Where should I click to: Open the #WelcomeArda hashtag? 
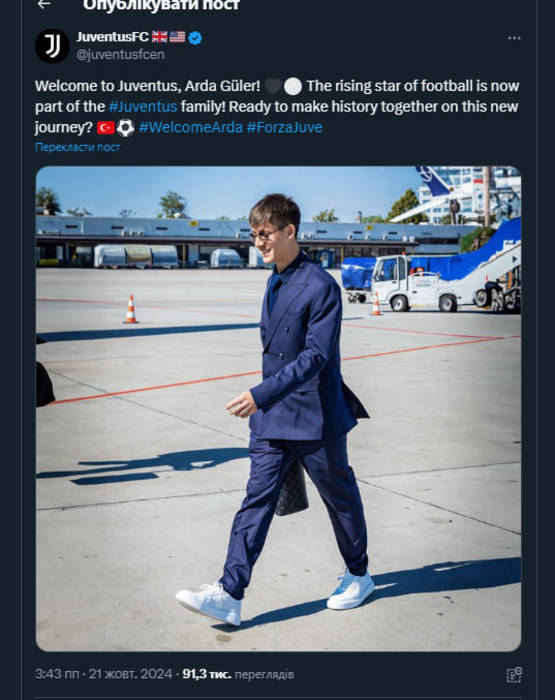(191, 128)
